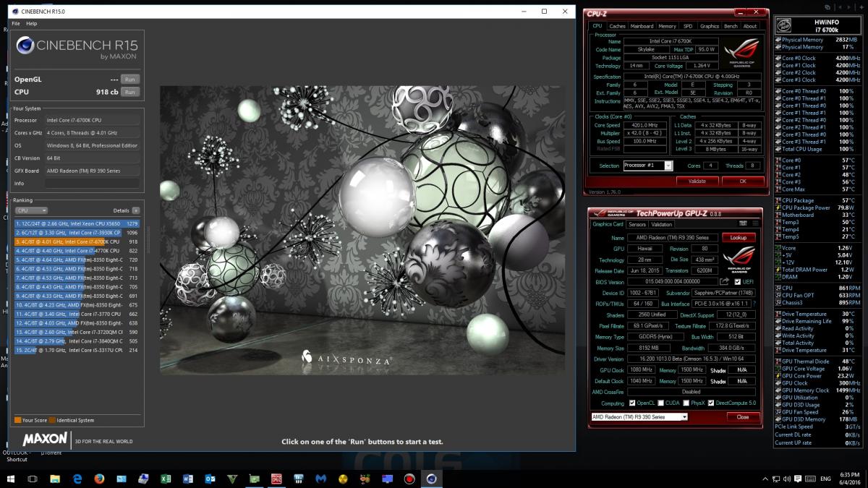Click the GPU-Z Close button
This screenshot has height=488, width=868.
[x=743, y=417]
